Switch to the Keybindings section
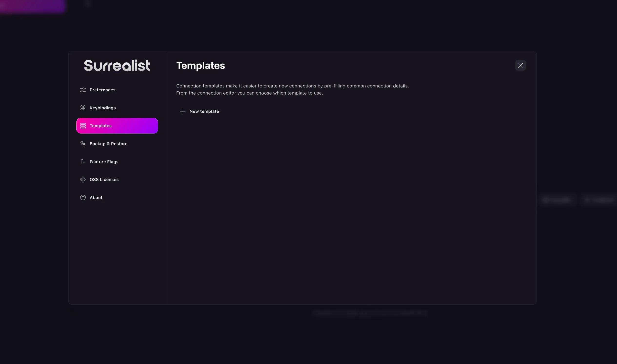This screenshot has height=364, width=617. click(103, 108)
